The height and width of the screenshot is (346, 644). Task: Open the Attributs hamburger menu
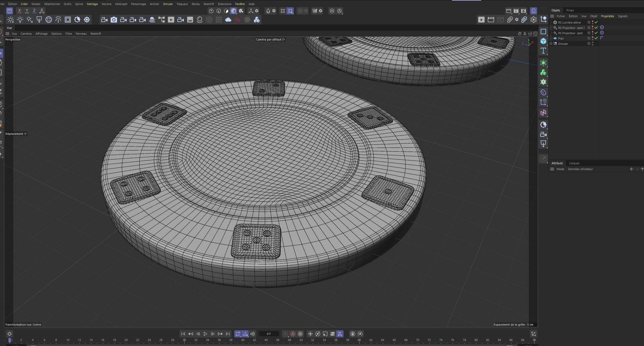pyautogui.click(x=552, y=169)
